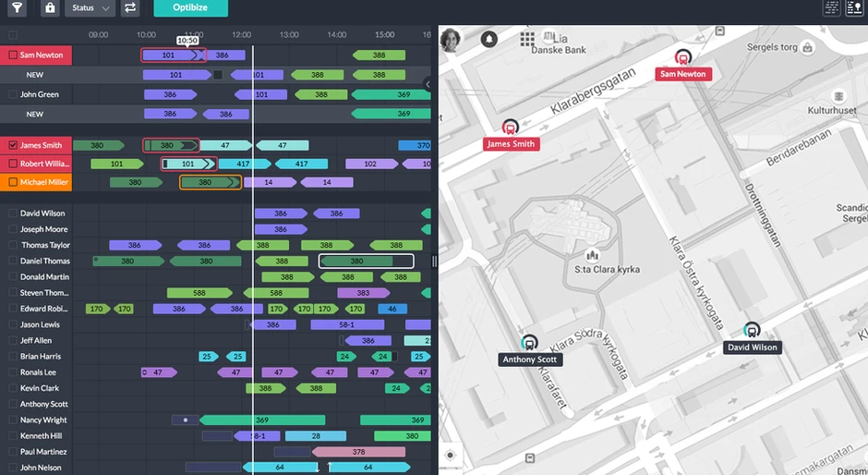Collapse the timeline panel using the chevron arrow
Screen dimensions: 868x475
(428, 84)
